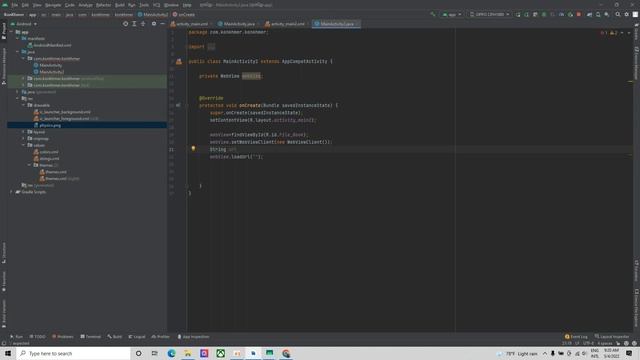The height and width of the screenshot is (360, 640).
Task: Click the 4 spaces indent setting
Action: coord(604,343)
